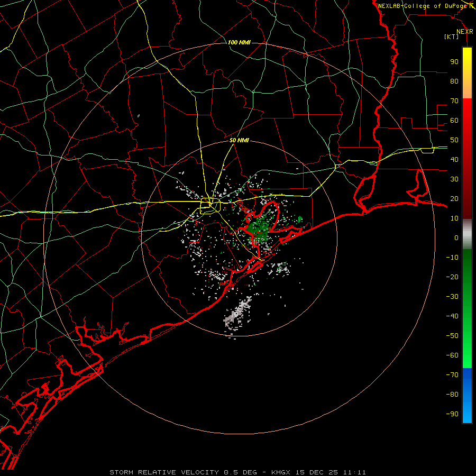476x476 pixels.
Task: Click the gray near-zero segment of the color bar
Action: click(x=467, y=234)
